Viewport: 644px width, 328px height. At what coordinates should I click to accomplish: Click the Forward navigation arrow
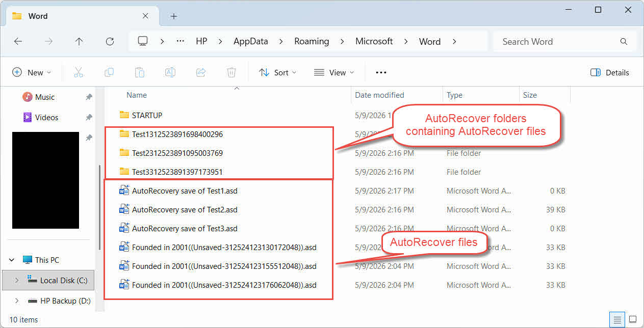(48, 42)
